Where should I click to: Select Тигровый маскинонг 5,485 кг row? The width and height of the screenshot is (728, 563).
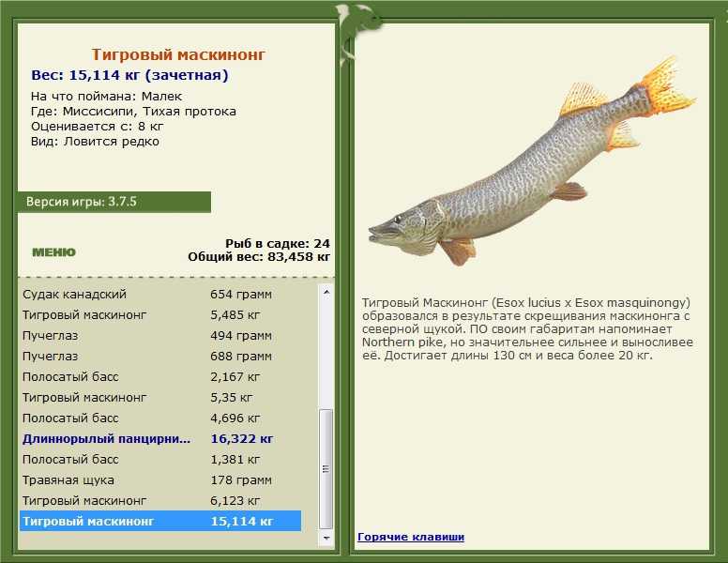(160, 315)
